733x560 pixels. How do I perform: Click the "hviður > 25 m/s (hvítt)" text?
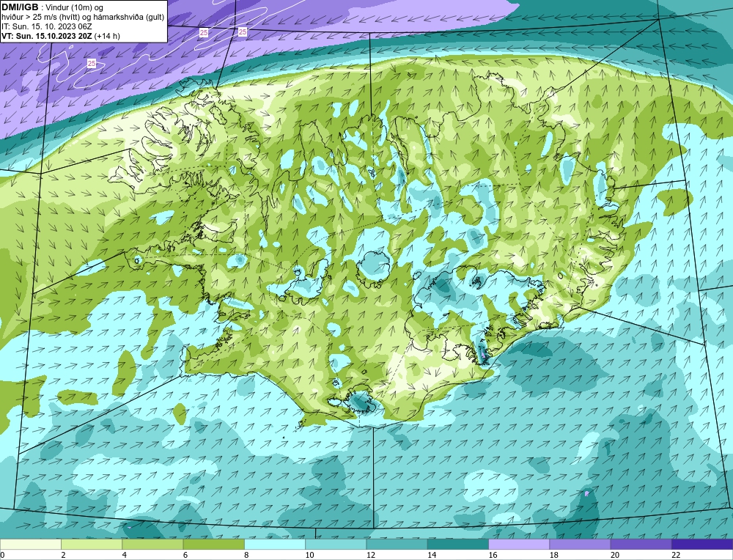pos(40,18)
